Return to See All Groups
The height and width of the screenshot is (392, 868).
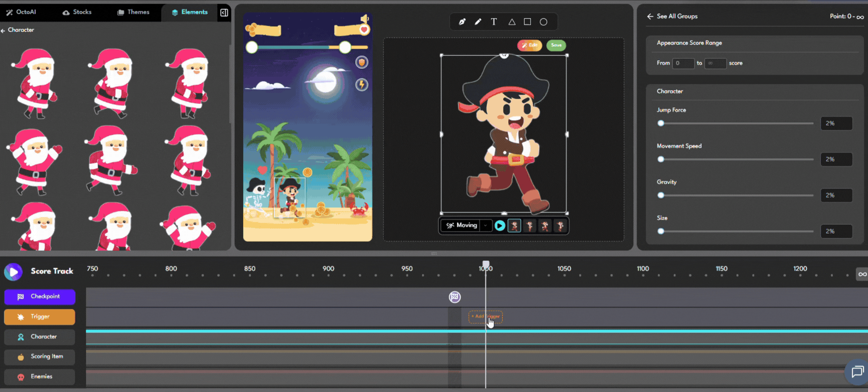click(x=650, y=16)
